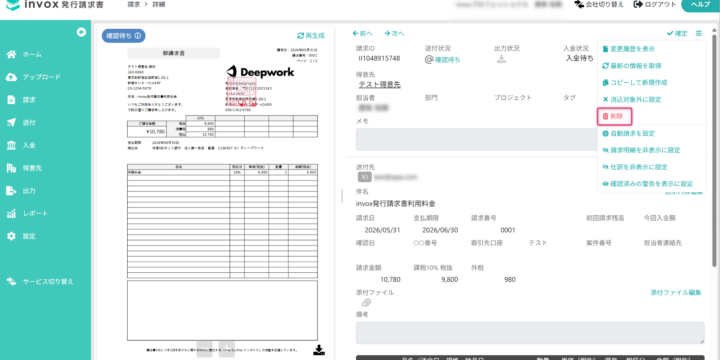This screenshot has height=360, width=720.
Task: Click the zoom out button under preview
Action: [x=204, y=349]
